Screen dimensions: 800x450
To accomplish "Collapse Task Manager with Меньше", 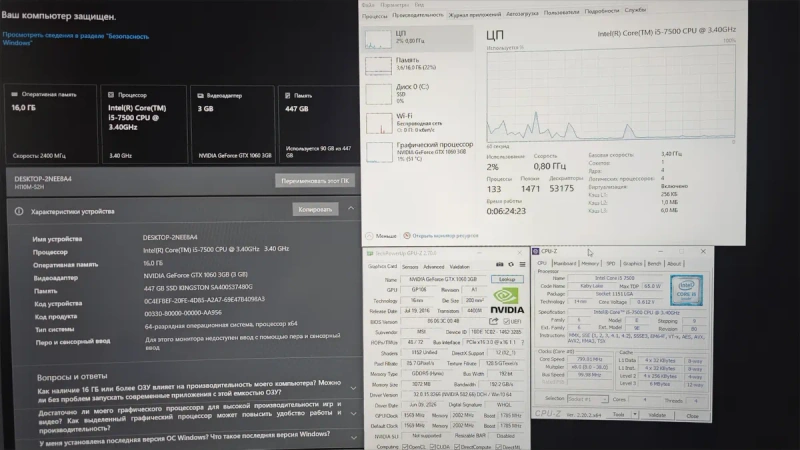I will coord(381,236).
